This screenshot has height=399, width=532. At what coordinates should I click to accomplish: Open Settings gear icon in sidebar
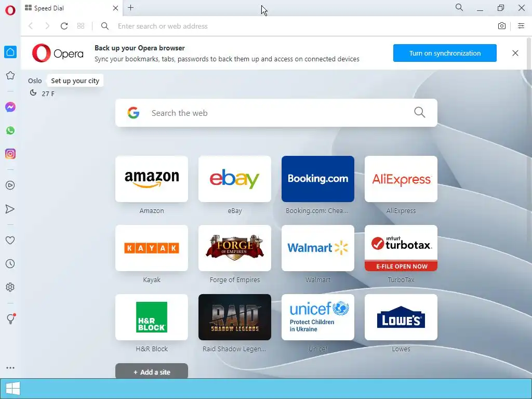tap(10, 287)
